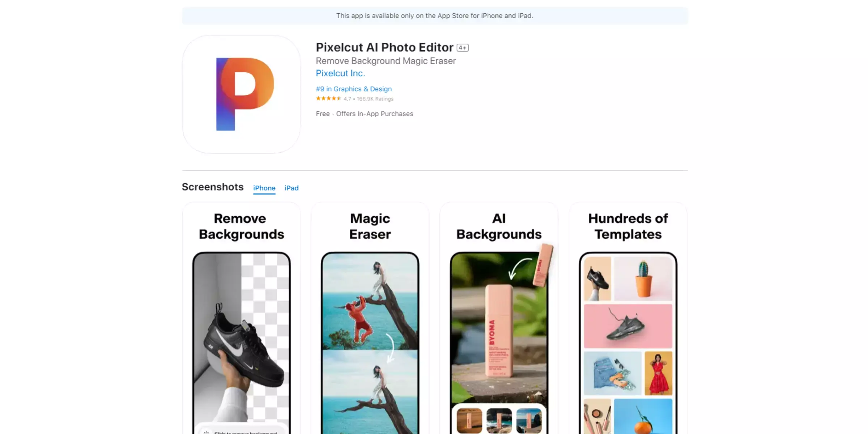The width and height of the screenshot is (868, 434).
Task: Click the pink sneaker template image
Action: pyautogui.click(x=628, y=326)
